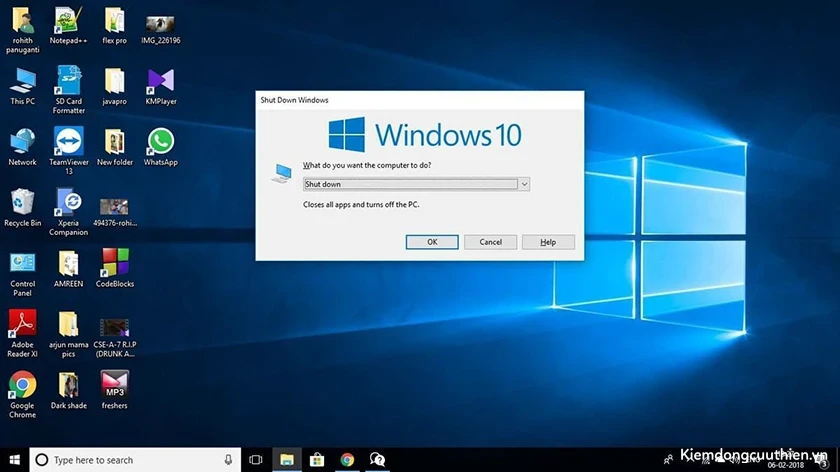This screenshot has width=840, height=472.
Task: Open Chrome from the taskbar
Action: click(347, 460)
